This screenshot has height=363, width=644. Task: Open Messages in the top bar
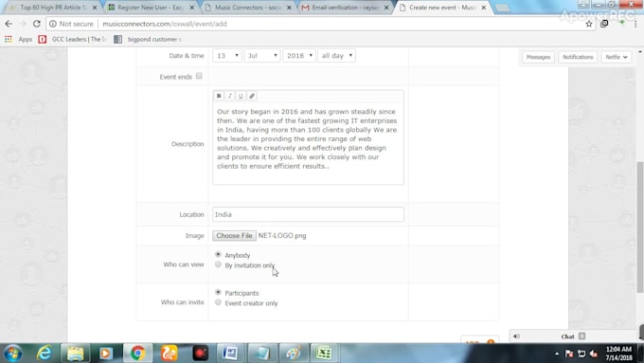[538, 57]
